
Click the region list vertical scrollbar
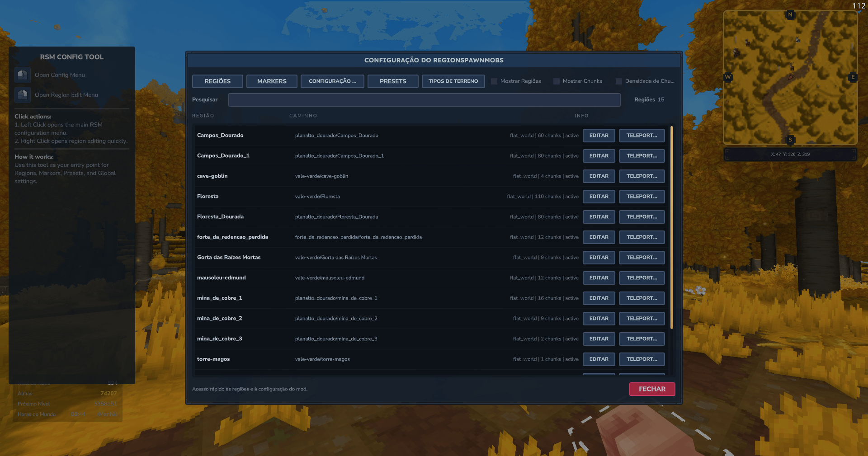(x=672, y=227)
